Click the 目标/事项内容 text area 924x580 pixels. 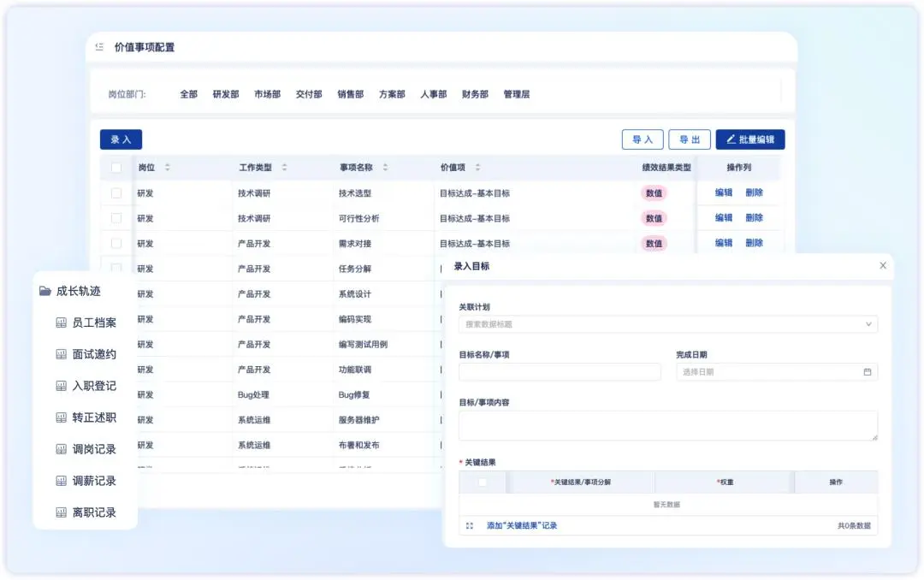tap(667, 425)
